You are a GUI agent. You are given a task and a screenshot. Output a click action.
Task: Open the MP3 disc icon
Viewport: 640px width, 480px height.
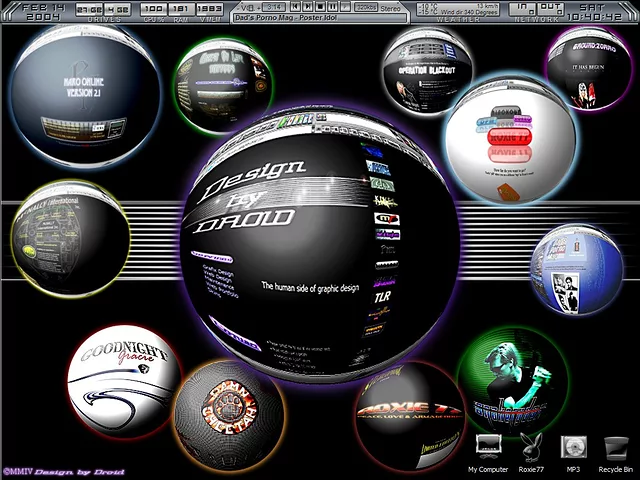pos(573,447)
